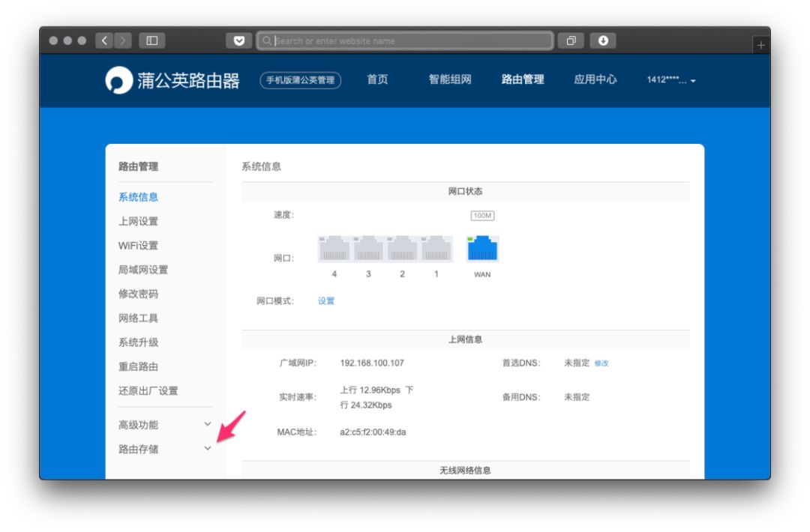Click LAN port 2 icon
Screen dimensions: 810x532
pos(402,249)
